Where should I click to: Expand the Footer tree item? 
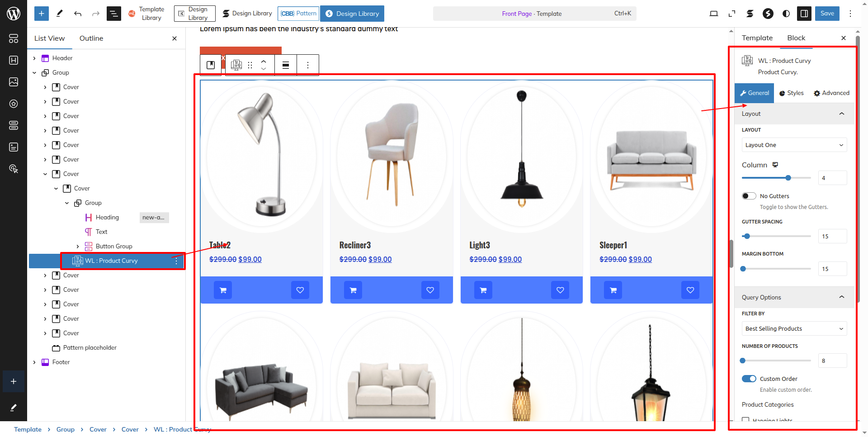pos(34,362)
